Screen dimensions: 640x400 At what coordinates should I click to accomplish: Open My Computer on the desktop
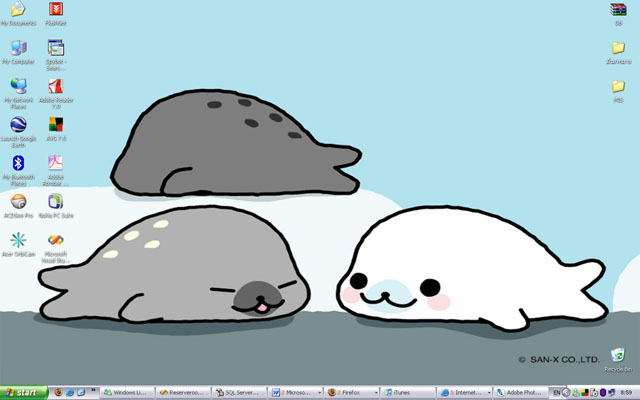click(18, 52)
